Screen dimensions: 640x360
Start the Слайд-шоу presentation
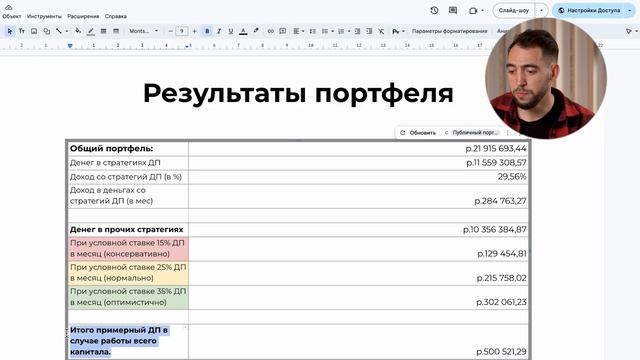[x=514, y=10]
